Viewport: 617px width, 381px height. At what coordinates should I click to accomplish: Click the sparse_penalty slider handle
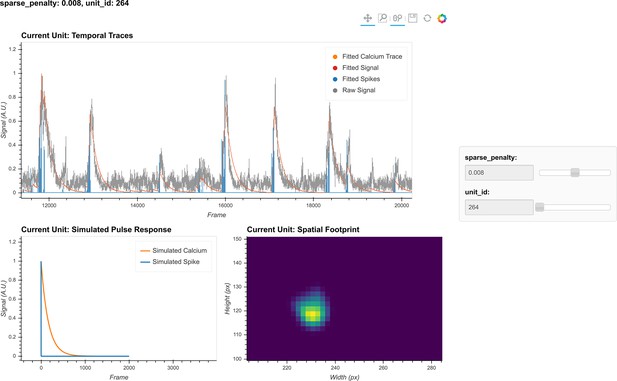pyautogui.click(x=575, y=172)
